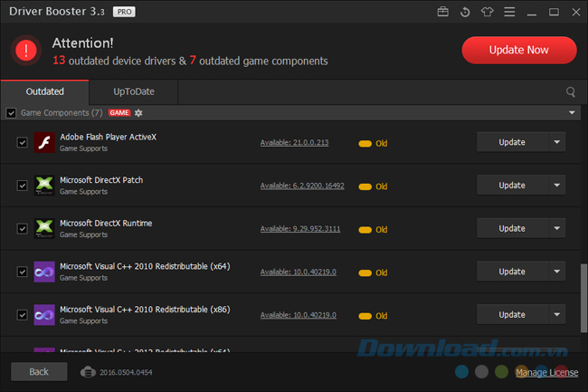Minimize the Driver Booster window
This screenshot has height=392, width=588.
click(x=531, y=13)
